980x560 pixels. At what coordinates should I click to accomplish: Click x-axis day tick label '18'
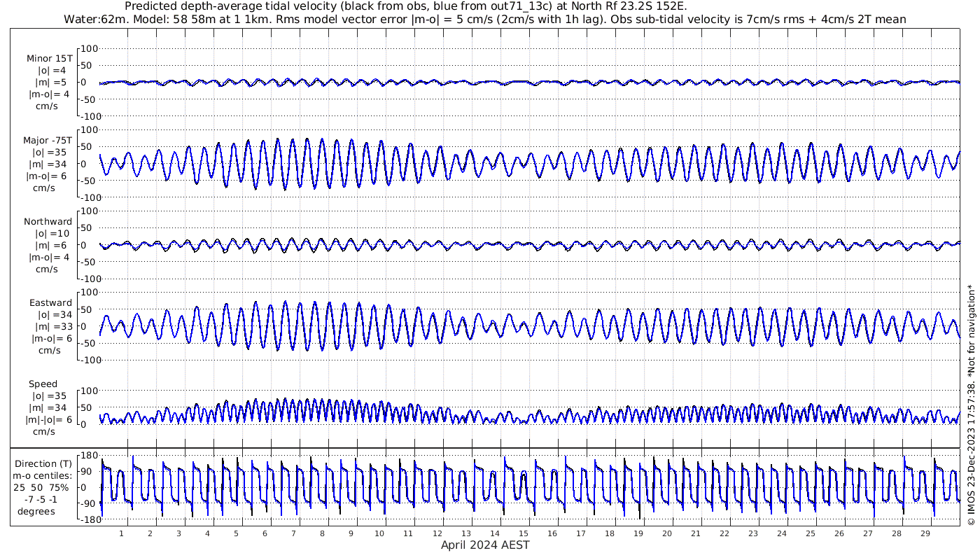click(x=609, y=533)
